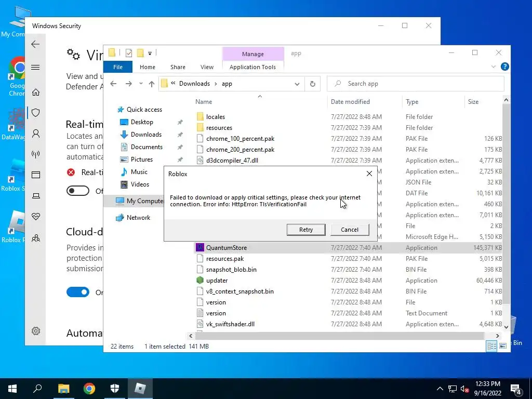Click the Manage contextual tab
Screen dimensions: 532x399
[253, 54]
